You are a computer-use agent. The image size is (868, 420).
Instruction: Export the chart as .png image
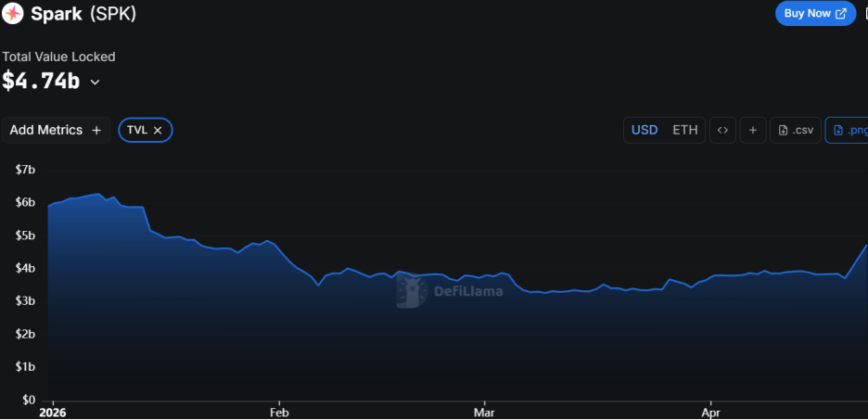[849, 130]
